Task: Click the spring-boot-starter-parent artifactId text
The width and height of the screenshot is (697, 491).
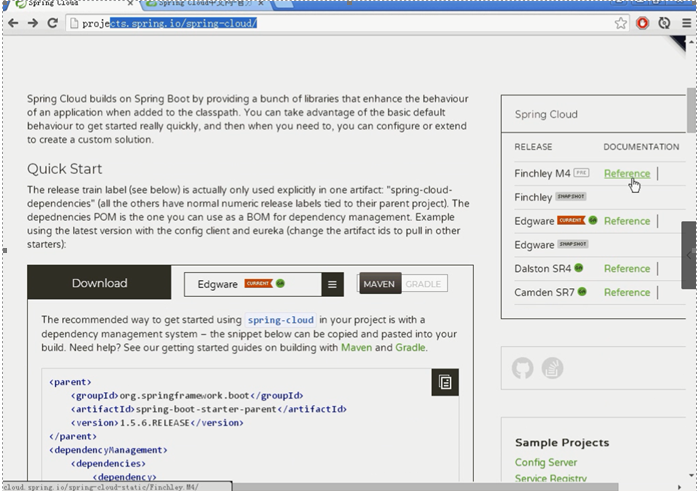Action: tap(206, 409)
